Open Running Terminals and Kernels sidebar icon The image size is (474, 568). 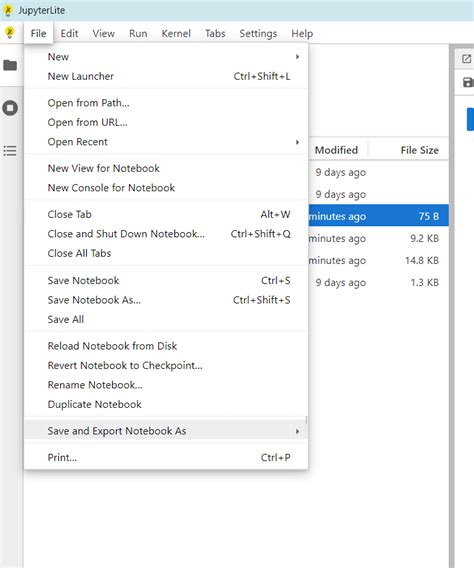10,108
